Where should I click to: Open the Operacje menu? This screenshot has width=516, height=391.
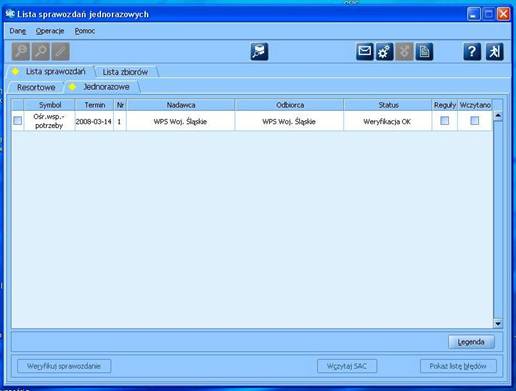click(50, 31)
